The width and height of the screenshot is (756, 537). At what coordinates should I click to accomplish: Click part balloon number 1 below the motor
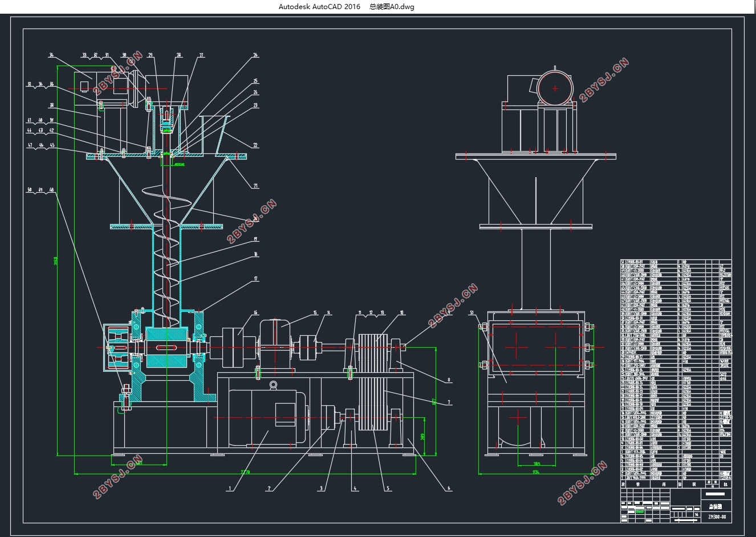click(229, 489)
